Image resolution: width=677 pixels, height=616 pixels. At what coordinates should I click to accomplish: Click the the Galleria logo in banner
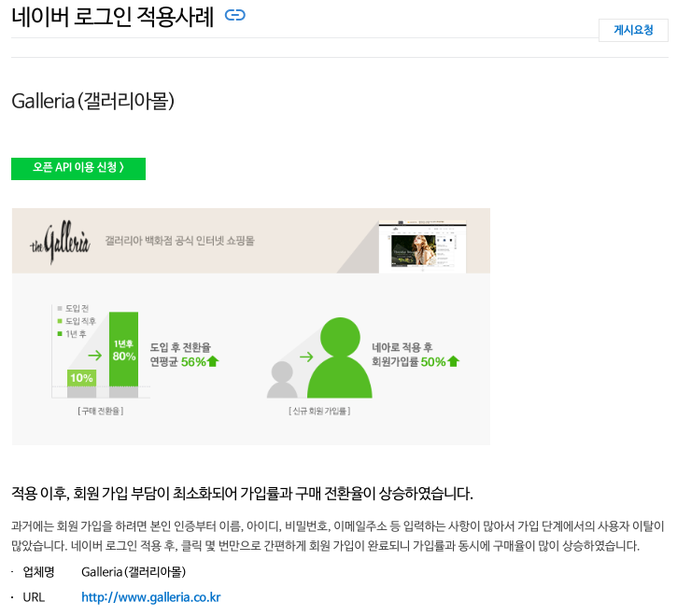(60, 242)
